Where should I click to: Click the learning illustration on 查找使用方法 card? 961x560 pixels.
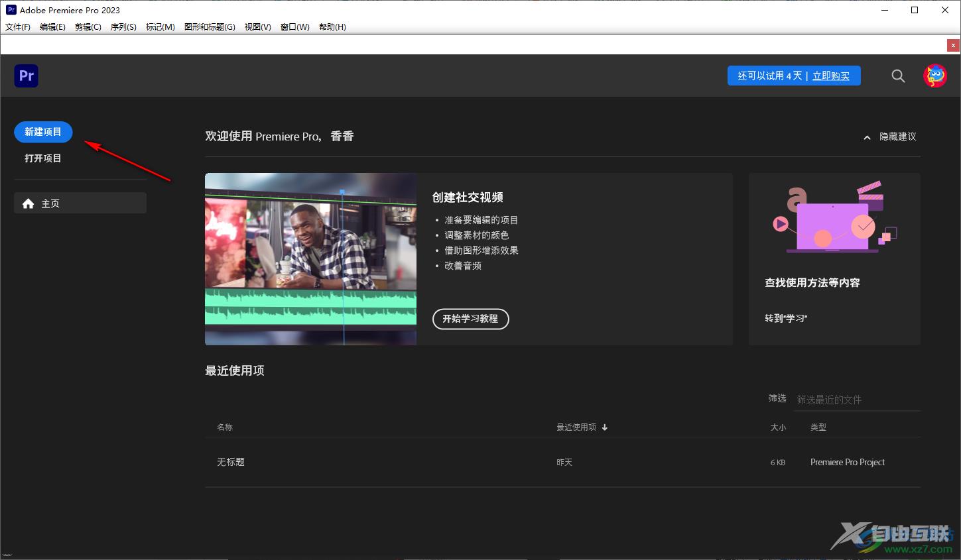point(835,217)
